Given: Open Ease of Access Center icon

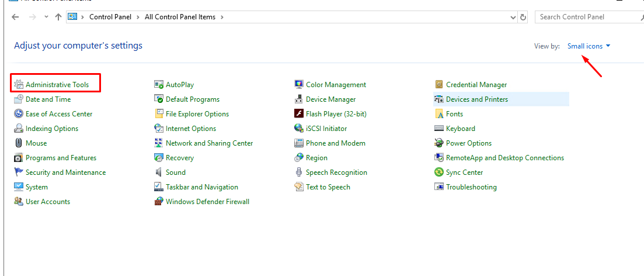Looking at the screenshot, I should (19, 114).
